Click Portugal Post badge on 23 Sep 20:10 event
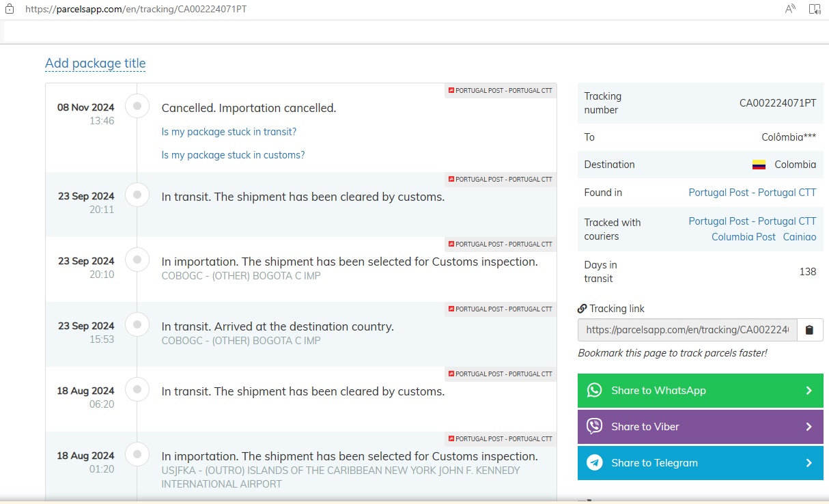This screenshot has height=504, width=829. click(501, 244)
